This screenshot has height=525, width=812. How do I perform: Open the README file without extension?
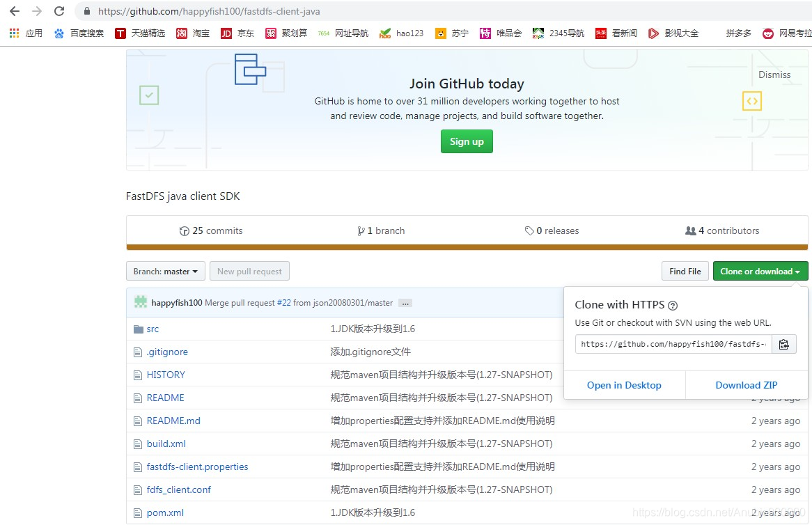(x=165, y=398)
